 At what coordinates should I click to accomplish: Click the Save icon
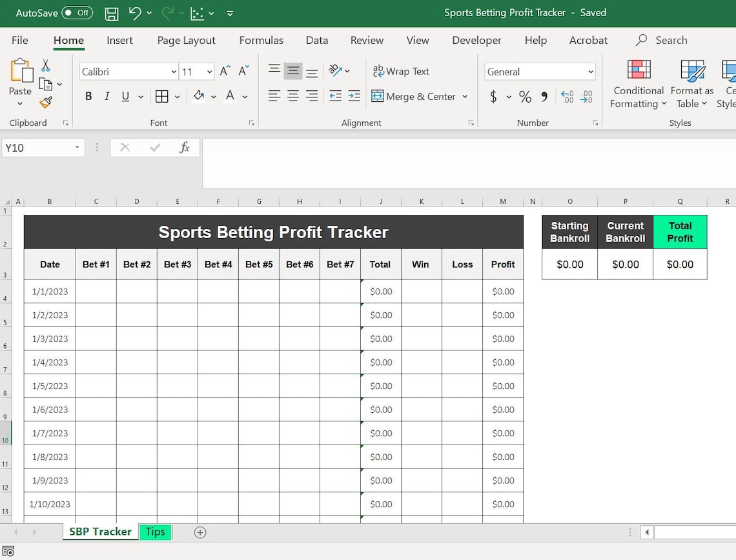111,13
